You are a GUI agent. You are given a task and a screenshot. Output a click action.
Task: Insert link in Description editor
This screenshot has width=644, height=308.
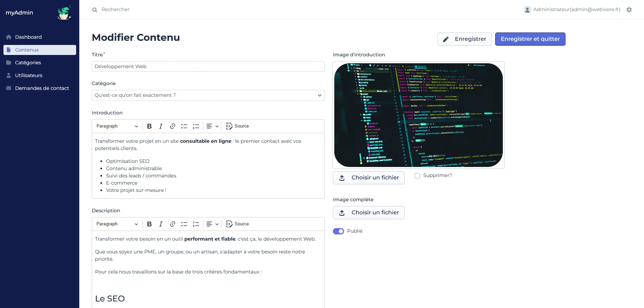pyautogui.click(x=172, y=224)
